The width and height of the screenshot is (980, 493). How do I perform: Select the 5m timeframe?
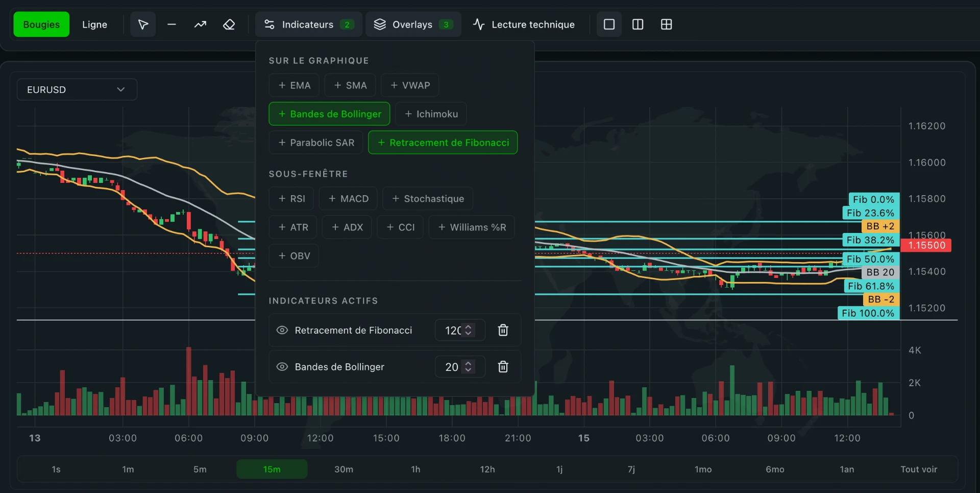200,469
